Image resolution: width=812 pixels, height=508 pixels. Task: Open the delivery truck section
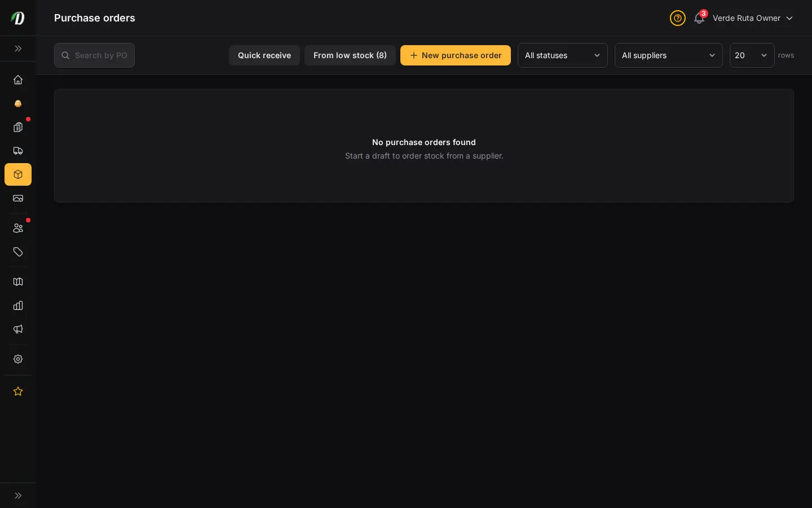[x=18, y=151]
